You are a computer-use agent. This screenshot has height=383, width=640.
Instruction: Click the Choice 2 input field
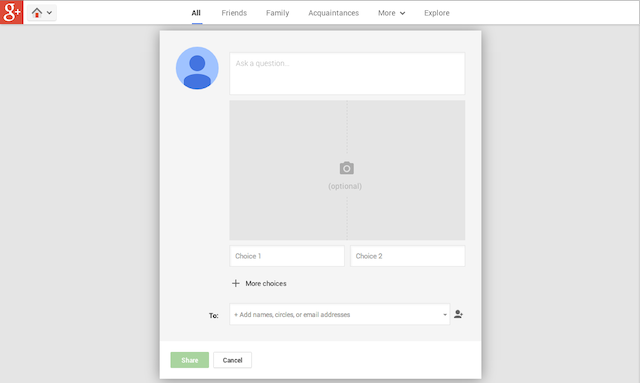pos(407,256)
